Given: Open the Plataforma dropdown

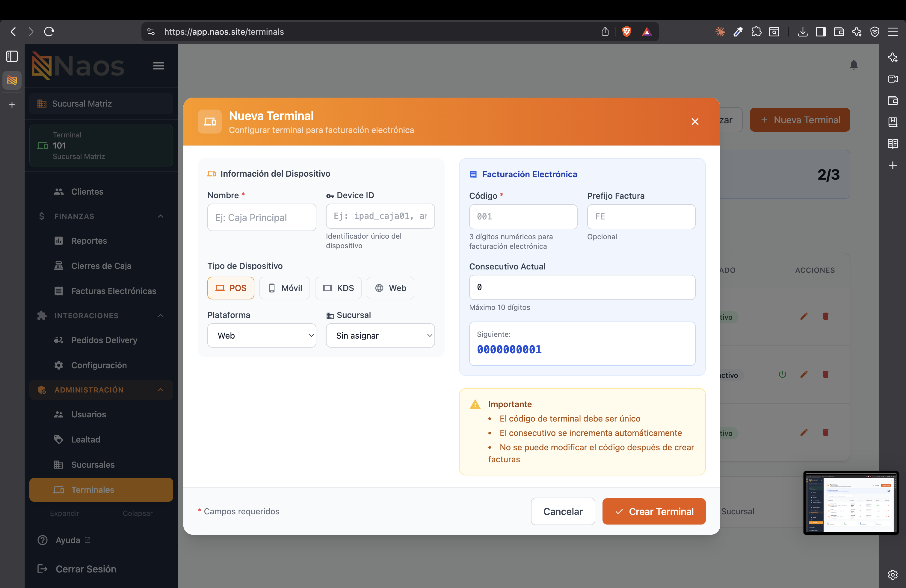Looking at the screenshot, I should (x=262, y=335).
